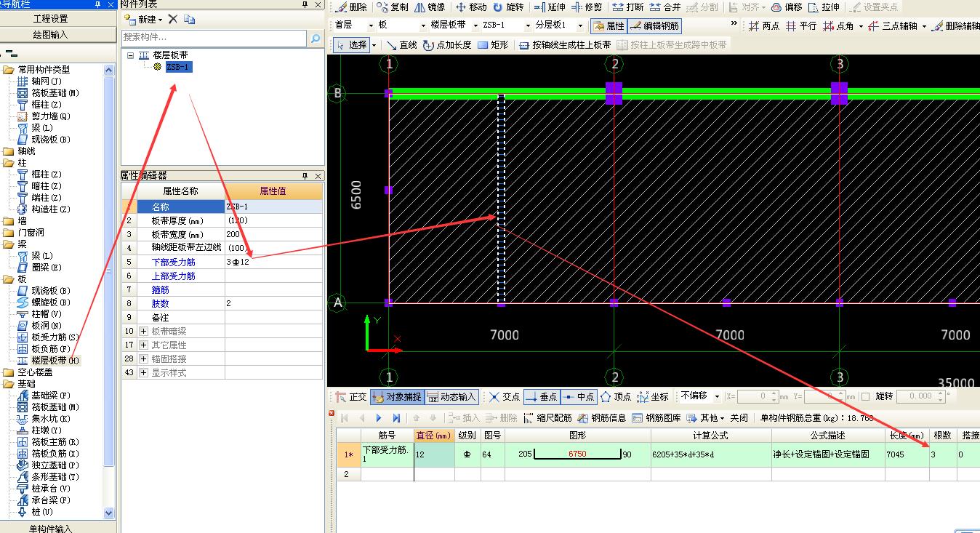
Task: Switch to 绘图输入 navigation section
Action: point(51,35)
